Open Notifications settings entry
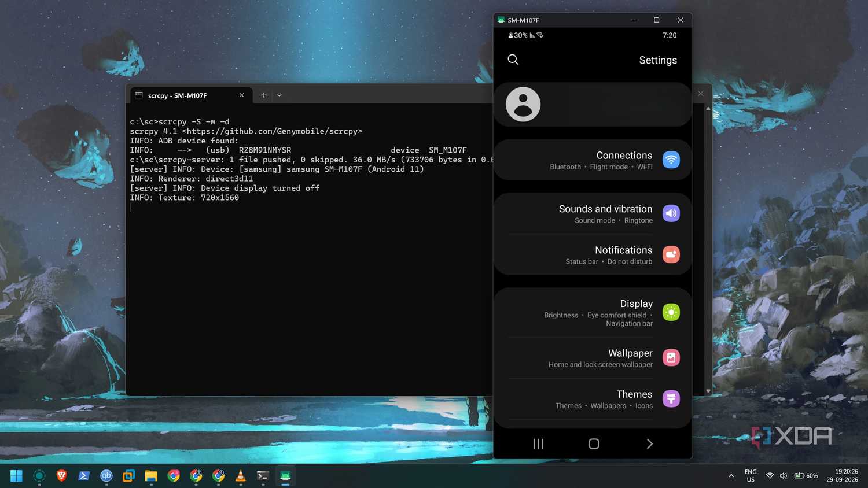 coord(593,254)
